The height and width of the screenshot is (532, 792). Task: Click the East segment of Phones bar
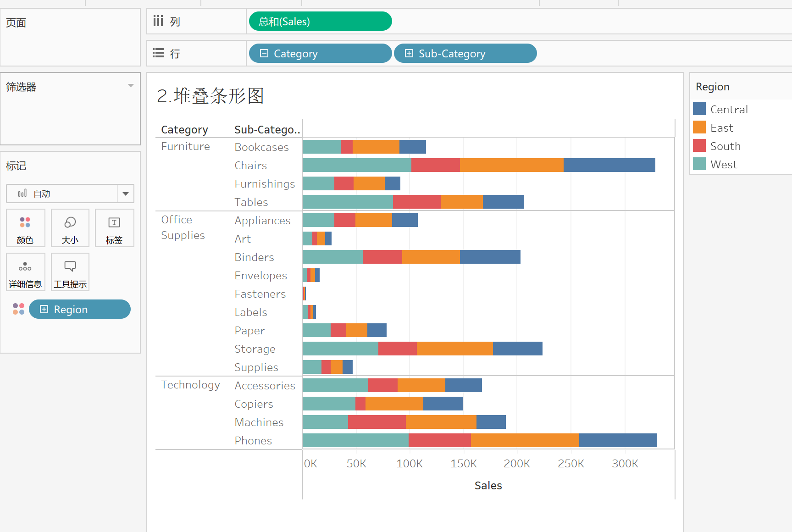[x=525, y=440]
